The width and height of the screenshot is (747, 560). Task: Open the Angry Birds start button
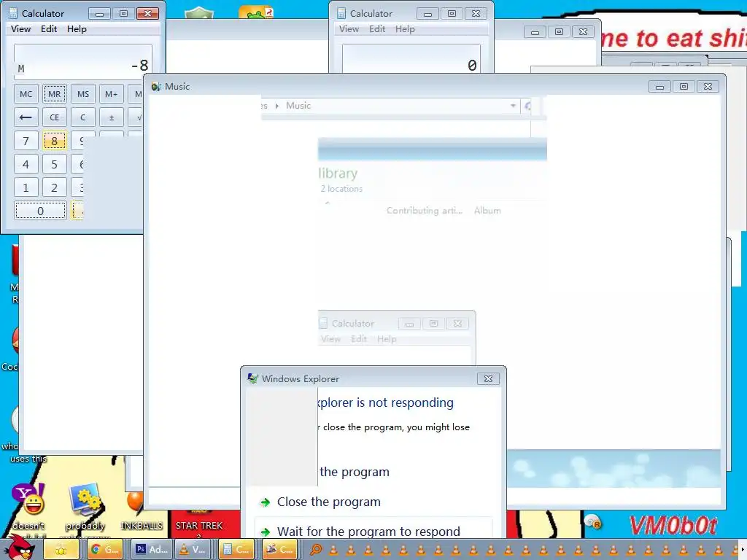[x=22, y=548]
